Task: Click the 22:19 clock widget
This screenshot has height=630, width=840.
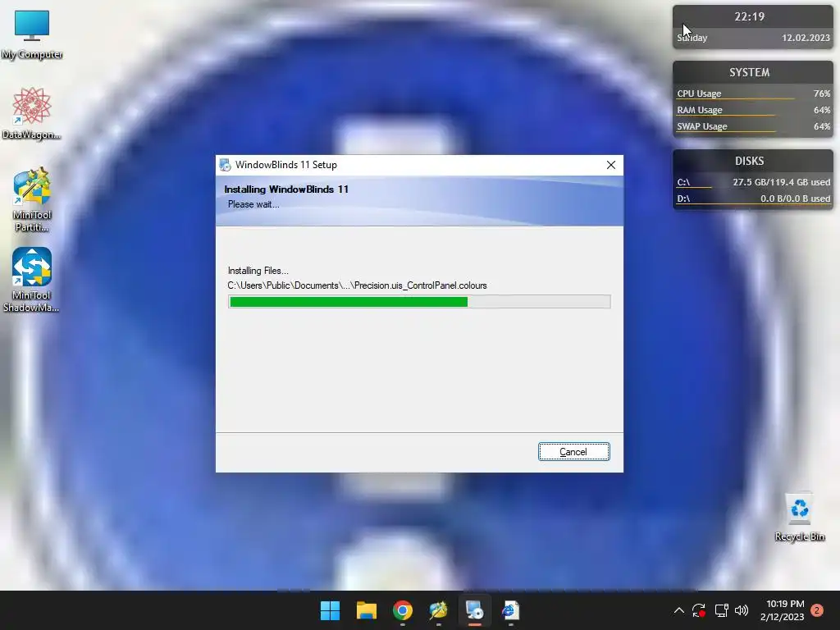Action: click(x=750, y=16)
